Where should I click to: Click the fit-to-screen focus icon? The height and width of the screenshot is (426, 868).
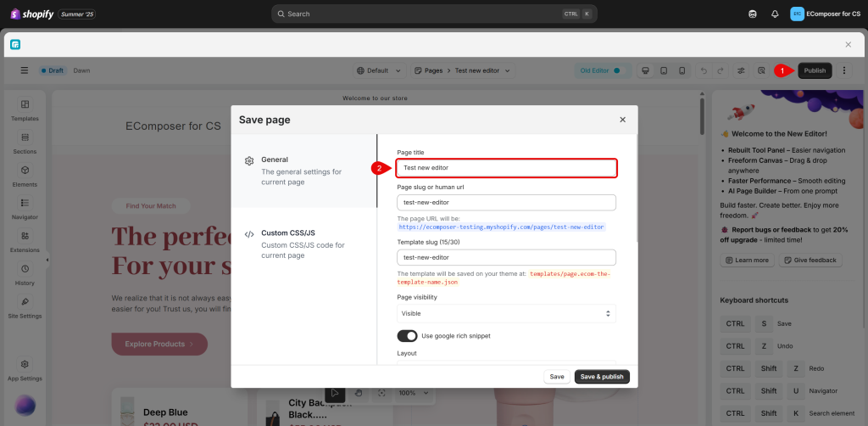[381, 393]
